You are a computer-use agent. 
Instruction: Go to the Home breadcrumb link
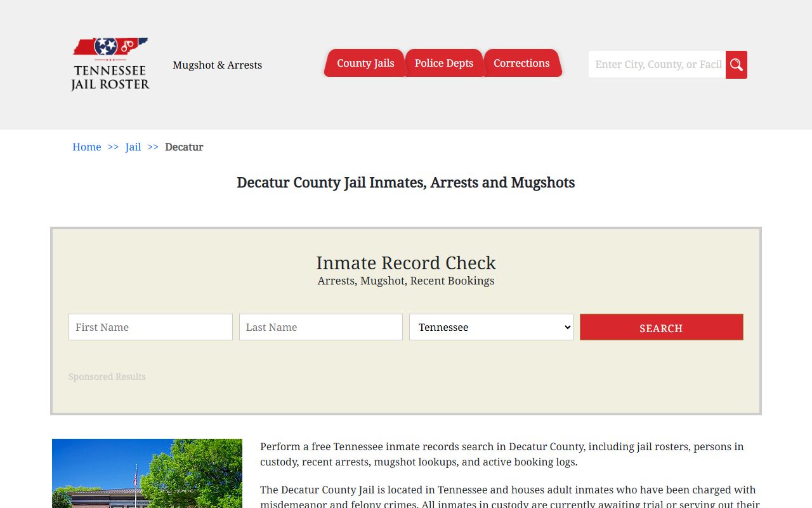click(87, 147)
